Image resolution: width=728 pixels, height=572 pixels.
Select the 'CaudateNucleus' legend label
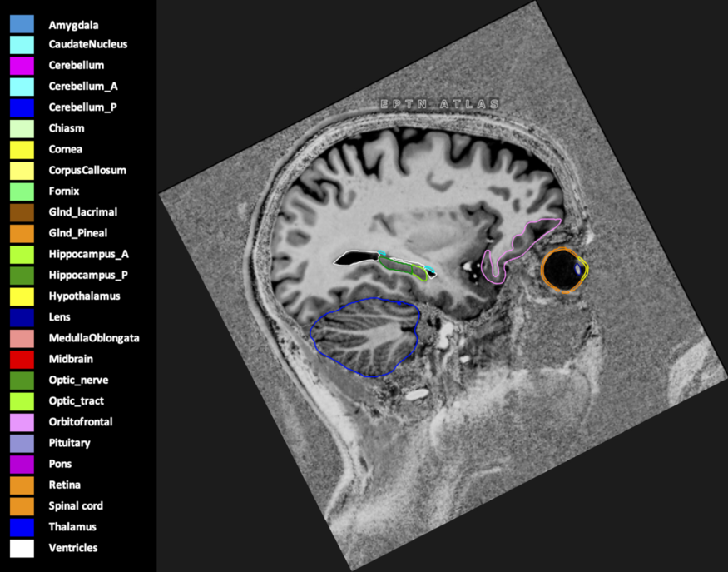click(87, 44)
